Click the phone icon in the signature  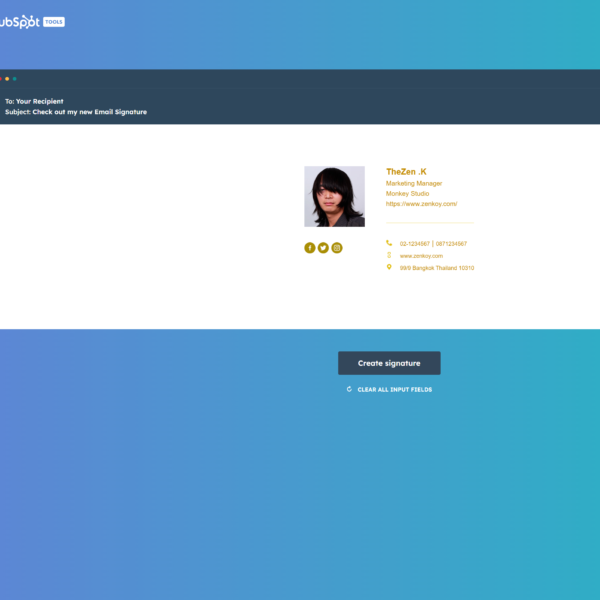tap(389, 243)
